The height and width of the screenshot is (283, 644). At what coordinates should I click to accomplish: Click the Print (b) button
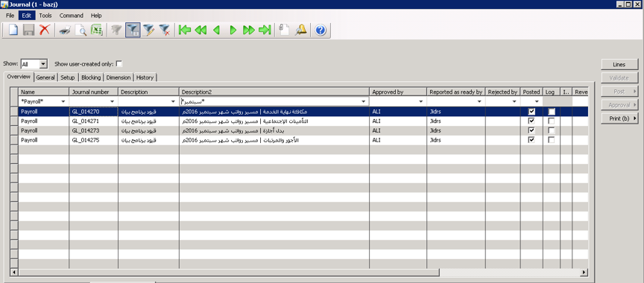(x=619, y=118)
